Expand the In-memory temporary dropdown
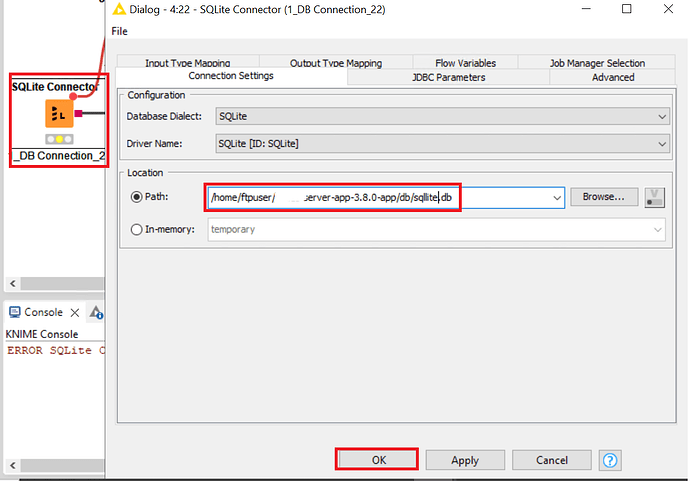This screenshot has width=690, height=481. point(657,229)
